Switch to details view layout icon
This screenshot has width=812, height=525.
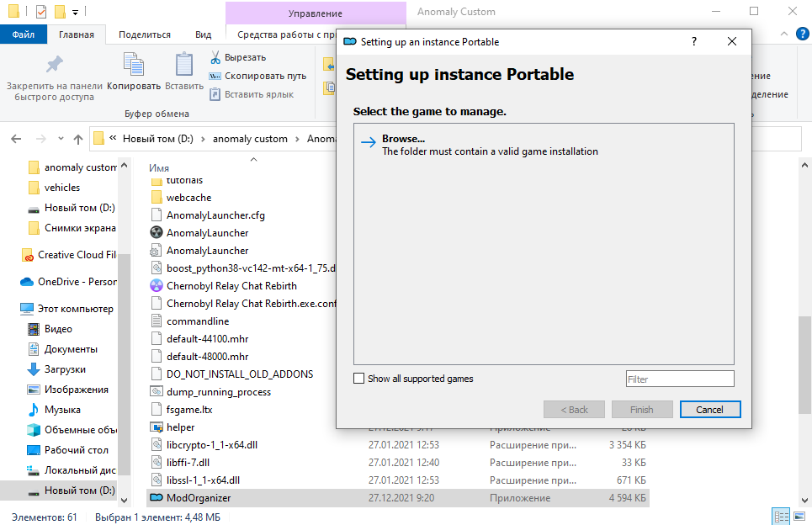[x=781, y=517]
